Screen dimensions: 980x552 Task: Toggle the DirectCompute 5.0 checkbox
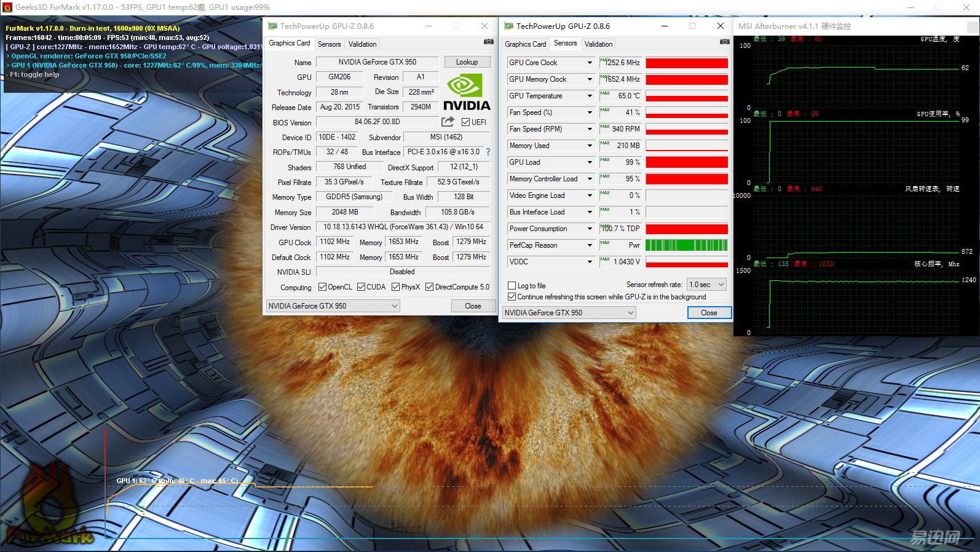(x=429, y=287)
